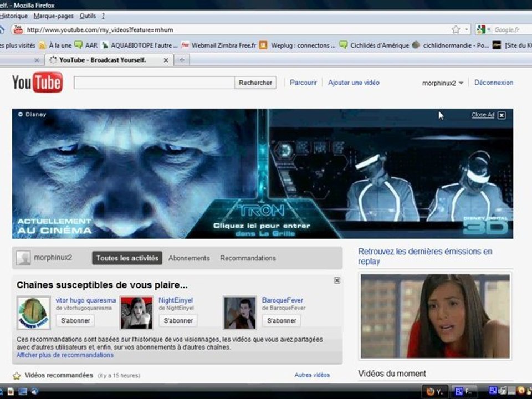This screenshot has width=532, height=399.
Task: Switch to the Recommandations tab
Action: 248,258
